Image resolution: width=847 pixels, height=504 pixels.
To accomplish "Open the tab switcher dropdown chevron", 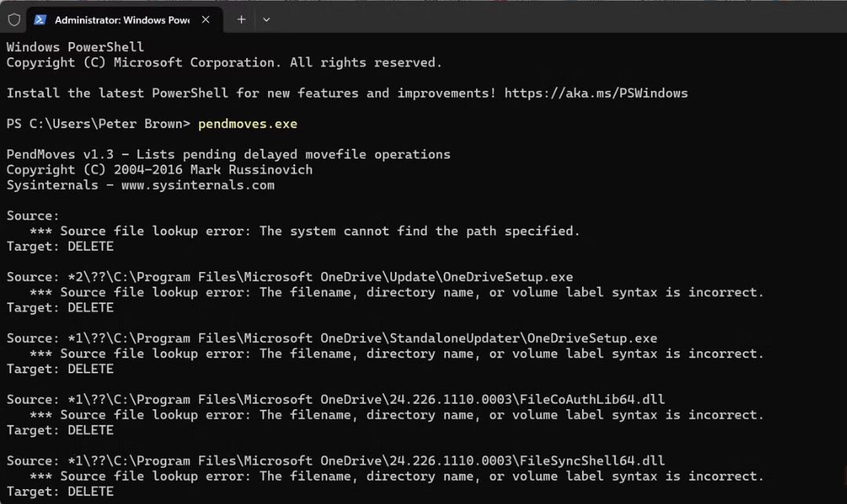I will pos(267,19).
